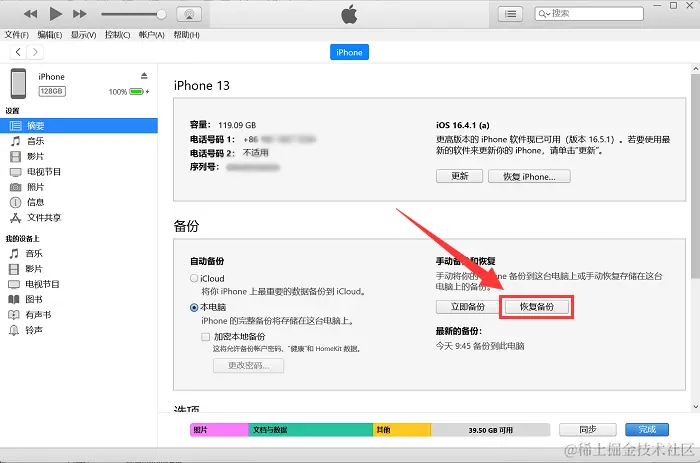Screen dimensions: 700x463
Task: Click the rewind previous track button
Action: click(30, 14)
